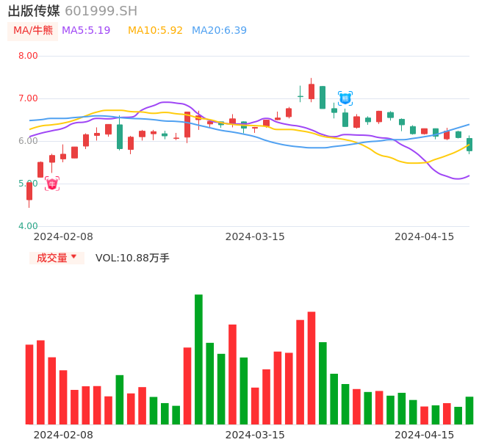Screen dimensions: 504x445
Task: Click the last green candlestick on the right
Action: pyautogui.click(x=469, y=145)
